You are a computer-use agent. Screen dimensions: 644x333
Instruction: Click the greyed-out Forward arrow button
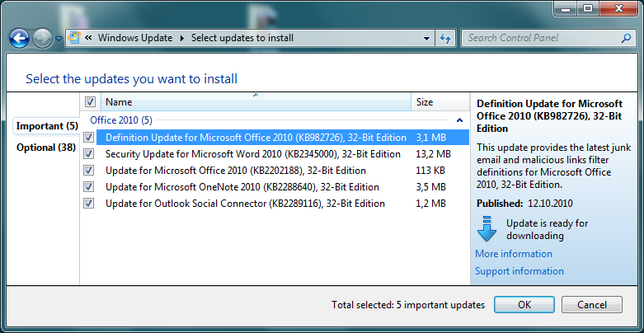(x=42, y=39)
